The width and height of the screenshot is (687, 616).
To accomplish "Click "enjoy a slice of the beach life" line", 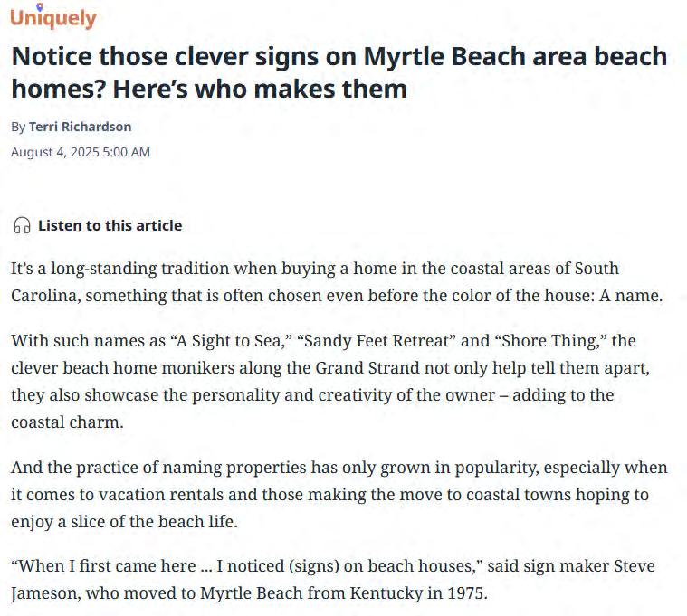I will pos(124,521).
